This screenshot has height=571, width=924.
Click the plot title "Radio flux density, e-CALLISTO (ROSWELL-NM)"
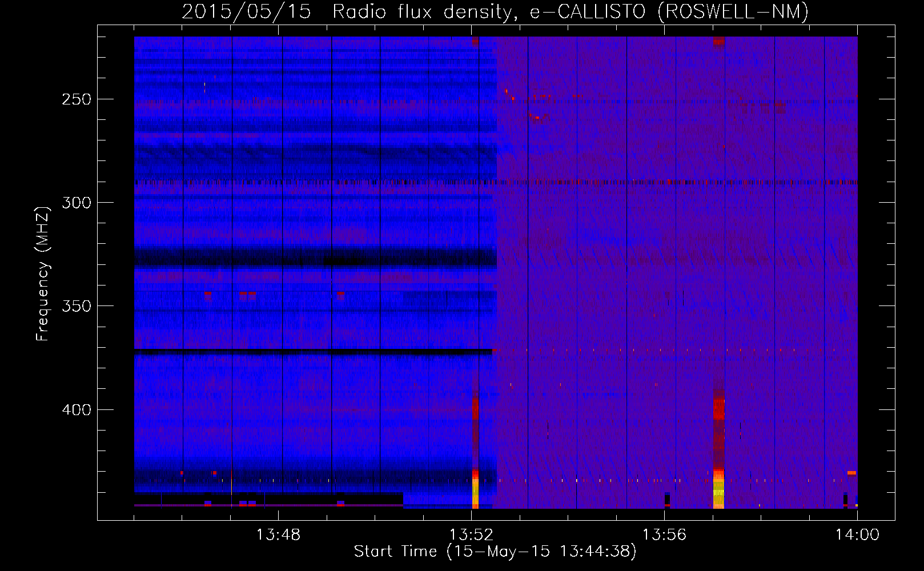(x=571, y=11)
